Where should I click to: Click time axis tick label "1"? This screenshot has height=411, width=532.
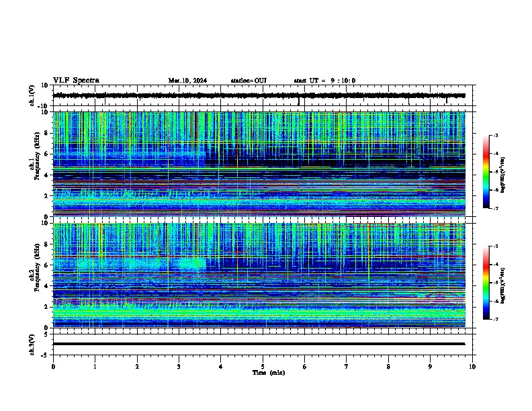(95, 367)
